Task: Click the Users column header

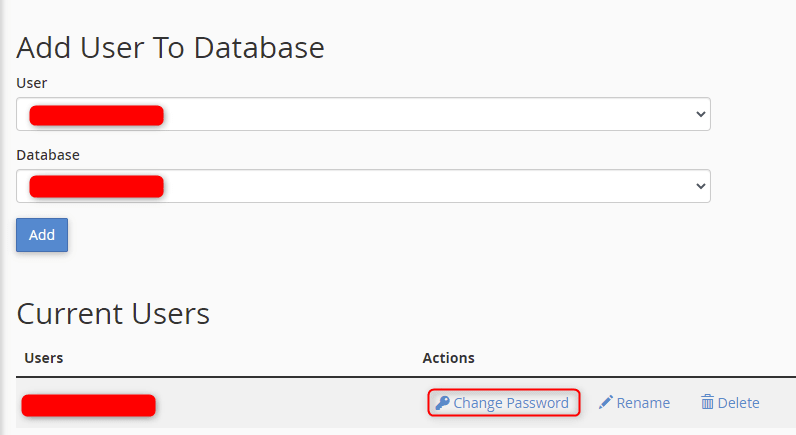Action: point(44,358)
